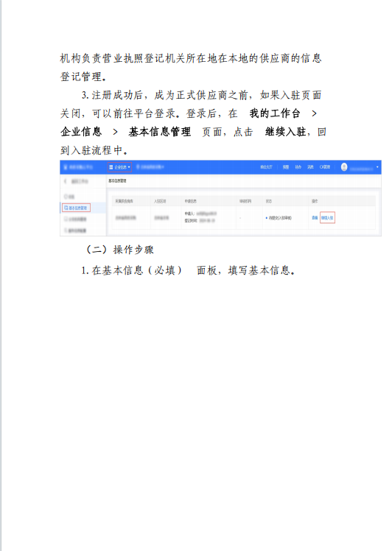
Task: Open 待办 in the header bar
Action: point(298,167)
